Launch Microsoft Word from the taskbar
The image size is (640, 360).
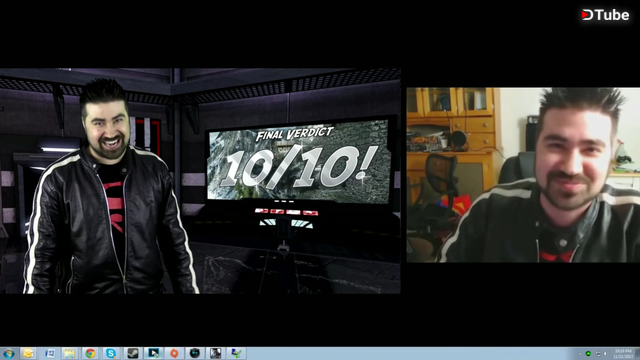point(50,353)
